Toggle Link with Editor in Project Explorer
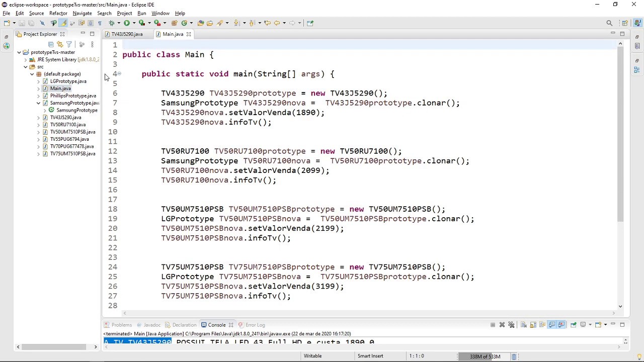Screen dimensions: 644x362 60,44
